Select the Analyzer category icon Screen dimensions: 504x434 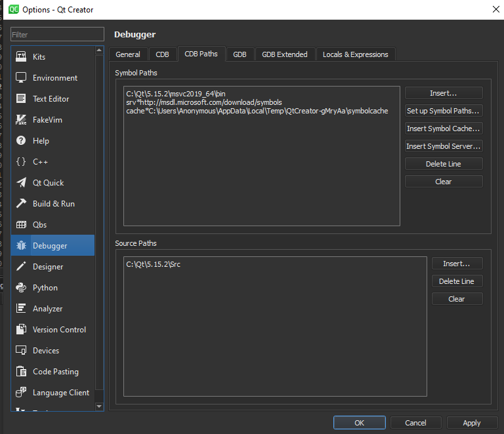(21, 309)
